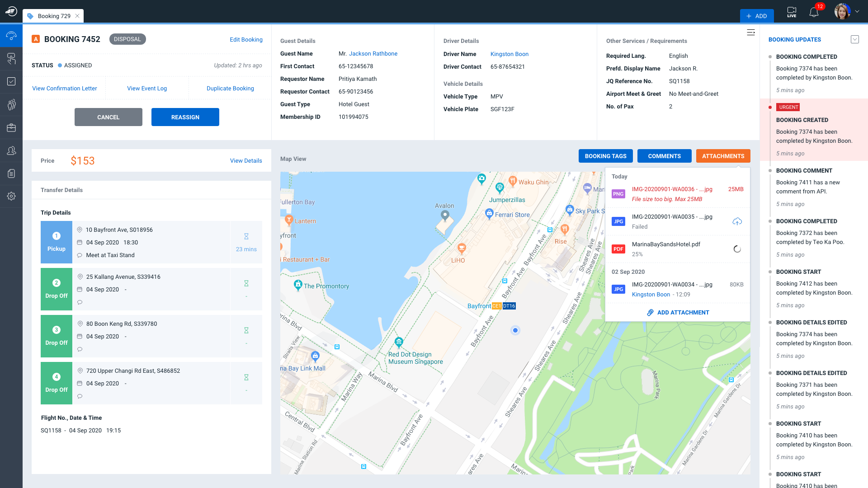
Task: Open the briefcase sidebar icon
Action: pyautogui.click(x=11, y=128)
